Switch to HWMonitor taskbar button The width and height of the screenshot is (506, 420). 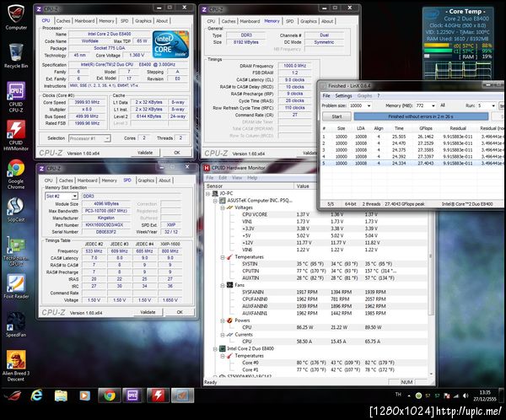158,396
